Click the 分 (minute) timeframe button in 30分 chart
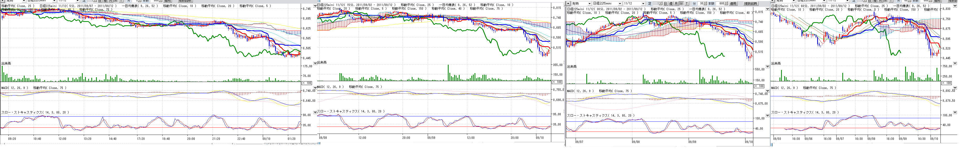This screenshot has height=167, width=980. coord(681,3)
